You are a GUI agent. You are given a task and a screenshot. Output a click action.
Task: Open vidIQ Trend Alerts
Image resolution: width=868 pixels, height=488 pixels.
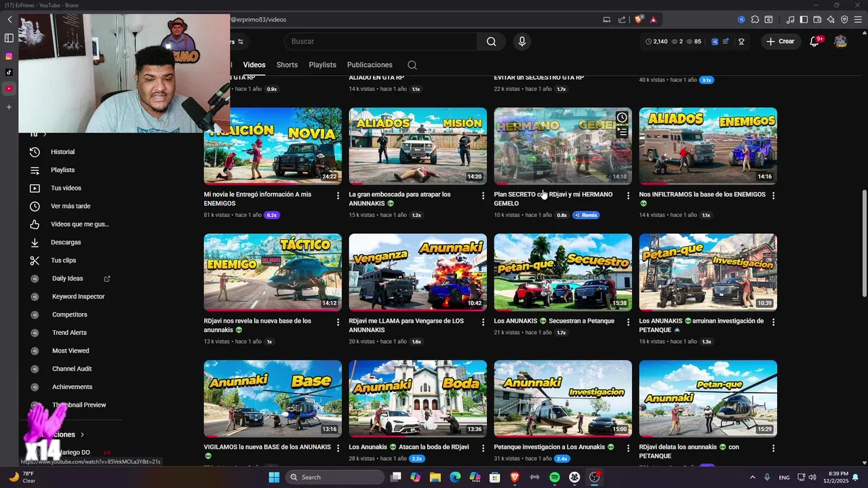70,333
